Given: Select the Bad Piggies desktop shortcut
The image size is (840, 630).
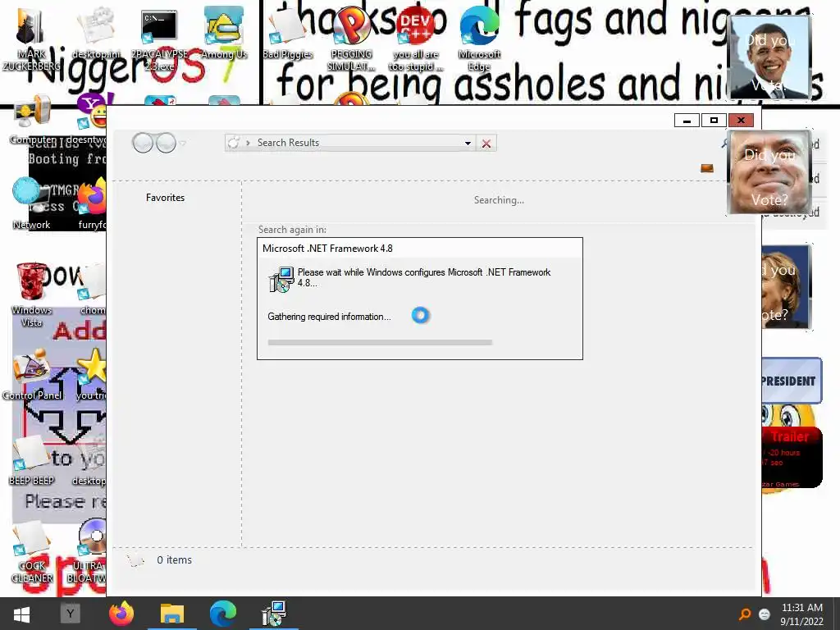Looking at the screenshot, I should [287, 33].
